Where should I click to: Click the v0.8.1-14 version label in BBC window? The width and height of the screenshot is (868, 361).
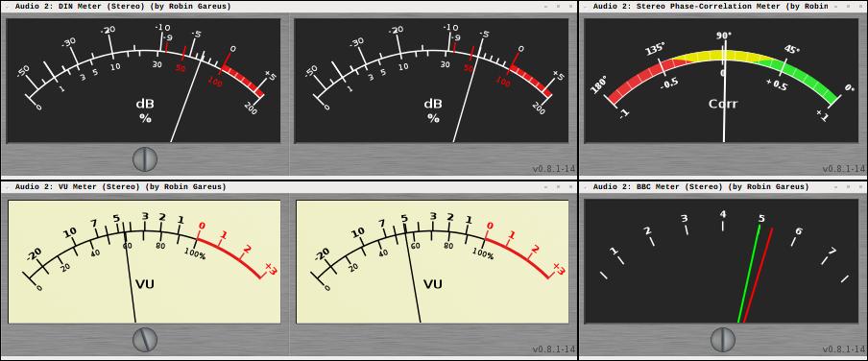click(844, 349)
